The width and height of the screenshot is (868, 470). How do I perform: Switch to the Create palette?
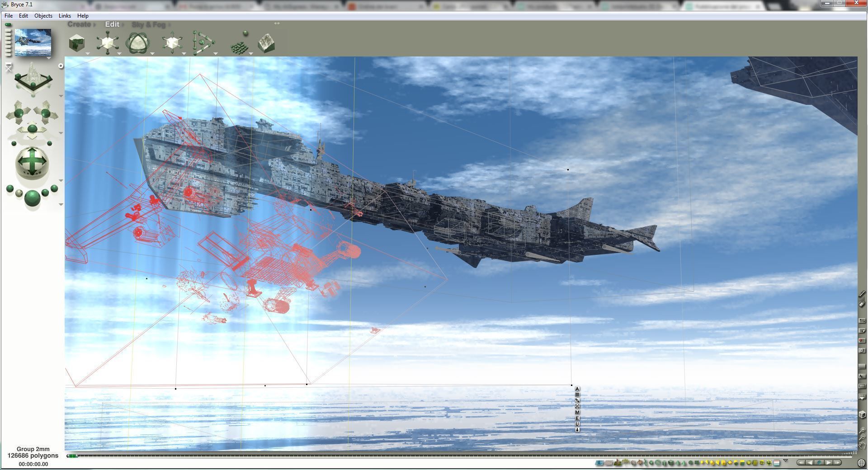pyautogui.click(x=80, y=24)
